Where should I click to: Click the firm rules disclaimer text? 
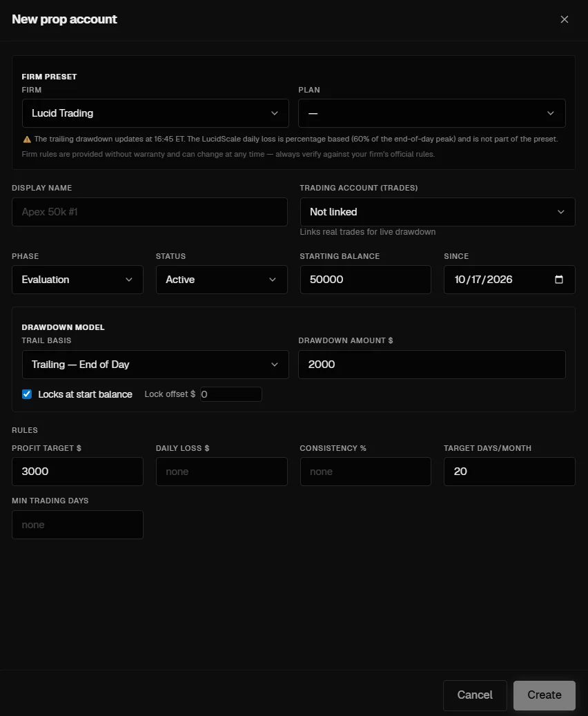228,155
